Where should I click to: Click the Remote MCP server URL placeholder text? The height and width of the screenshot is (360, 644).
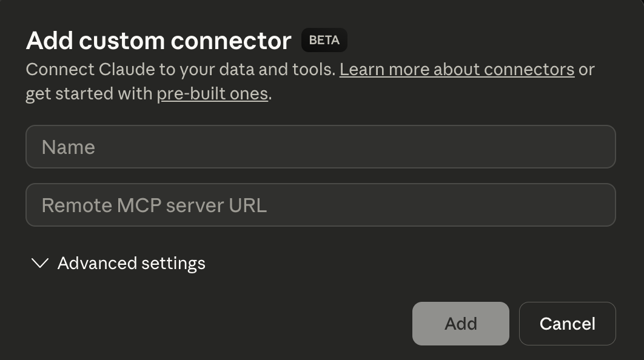[x=154, y=205]
